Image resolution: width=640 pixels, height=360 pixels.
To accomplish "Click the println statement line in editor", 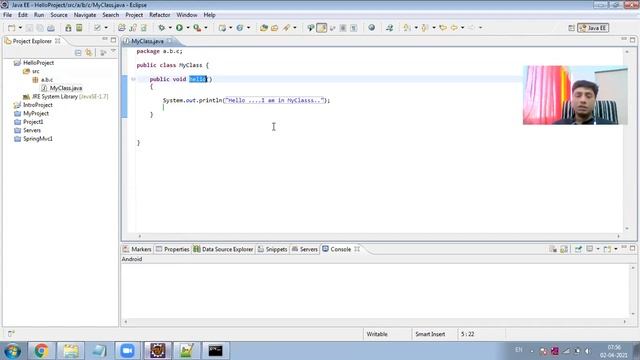I will pos(246,100).
